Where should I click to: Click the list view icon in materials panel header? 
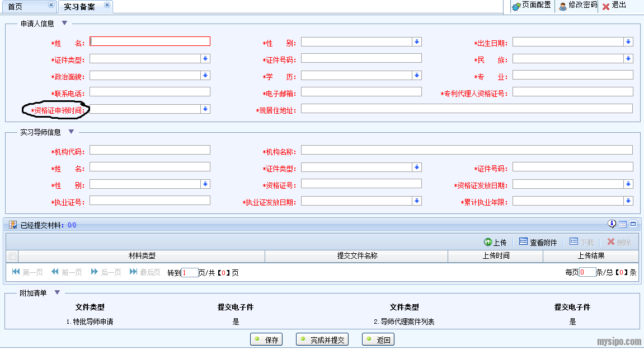coord(623,225)
